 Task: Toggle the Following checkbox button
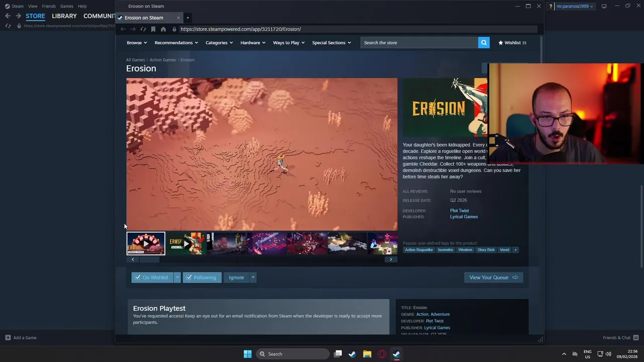pos(202,278)
